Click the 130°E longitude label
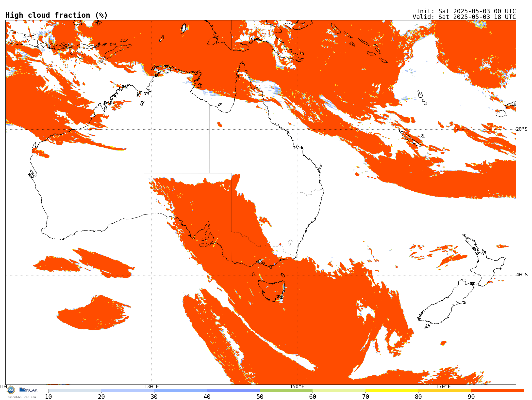The height and width of the screenshot is (400, 532). [x=151, y=386]
